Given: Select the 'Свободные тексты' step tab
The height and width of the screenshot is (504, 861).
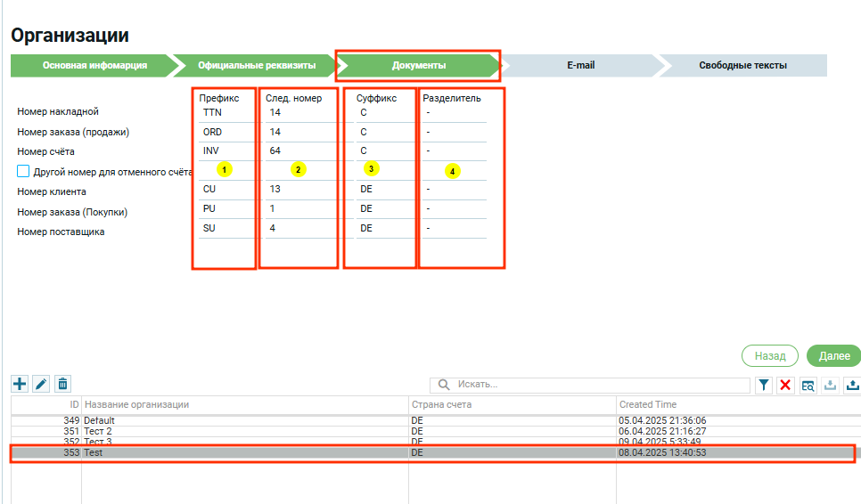Looking at the screenshot, I should pyautogui.click(x=742, y=65).
